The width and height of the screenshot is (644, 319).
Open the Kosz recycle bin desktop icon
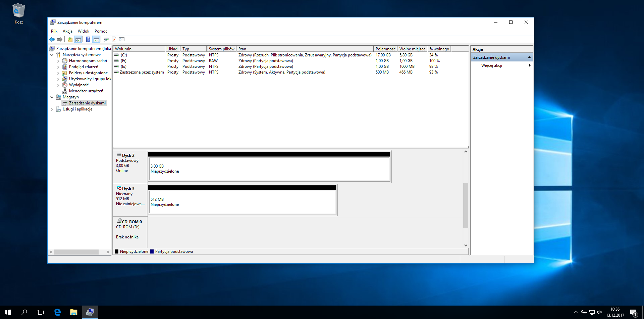19,14
